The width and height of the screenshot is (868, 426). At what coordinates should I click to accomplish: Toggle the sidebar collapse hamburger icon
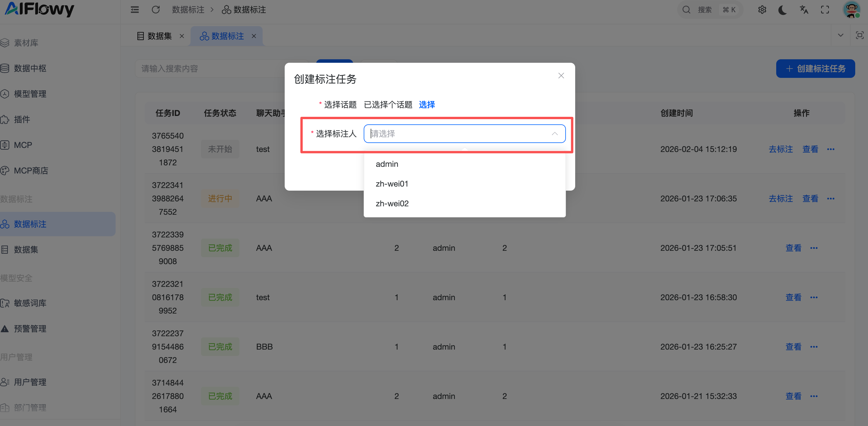pyautogui.click(x=135, y=10)
